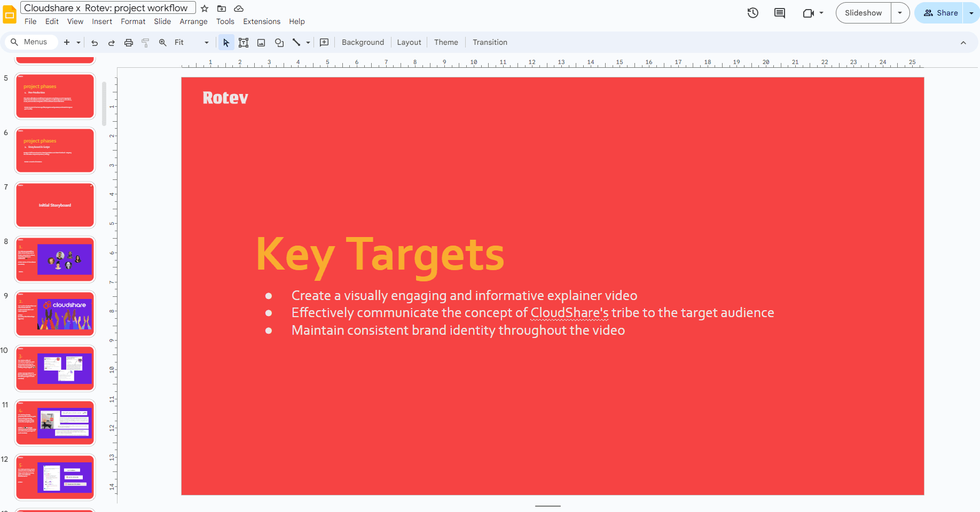Click the new slide plus icon
This screenshot has width=980, height=512.
click(67, 42)
